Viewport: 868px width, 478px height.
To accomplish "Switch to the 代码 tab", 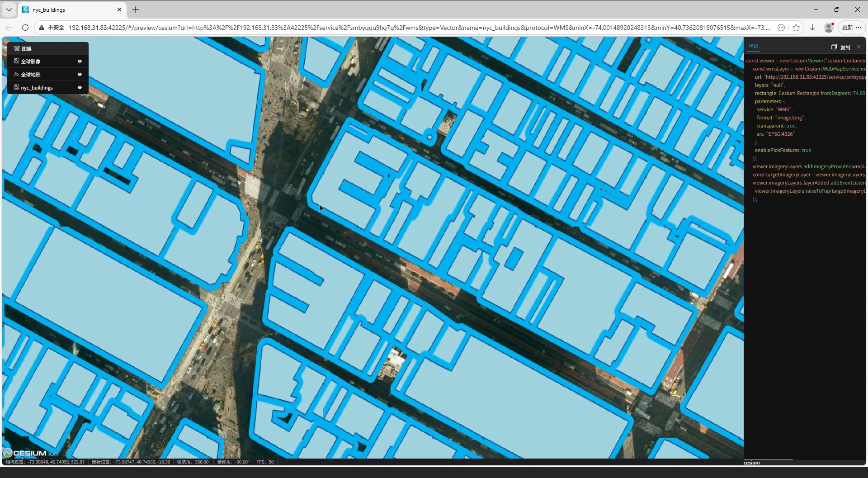I will click(753, 46).
